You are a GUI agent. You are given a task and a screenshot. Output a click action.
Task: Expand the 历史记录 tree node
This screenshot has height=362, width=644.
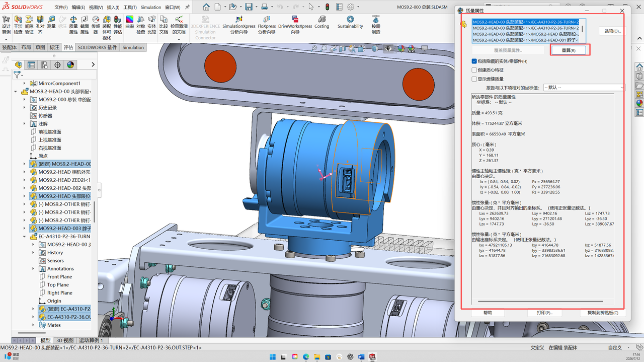25,108
